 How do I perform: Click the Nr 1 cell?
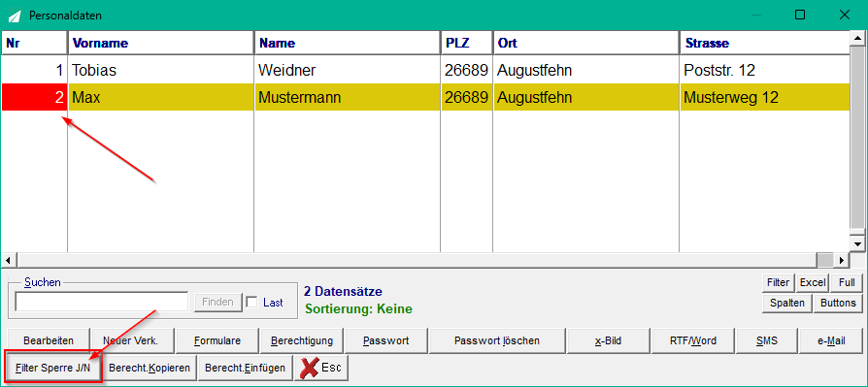[34, 70]
